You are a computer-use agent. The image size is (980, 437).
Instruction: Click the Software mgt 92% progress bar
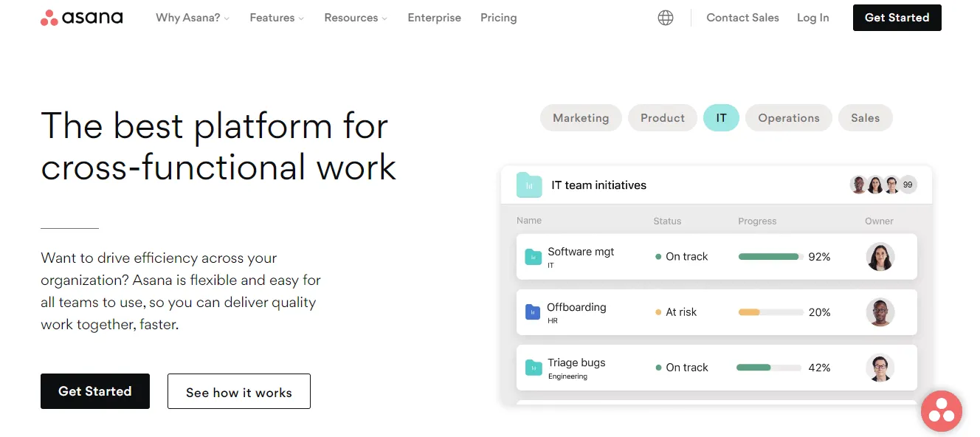pyautogui.click(x=771, y=257)
